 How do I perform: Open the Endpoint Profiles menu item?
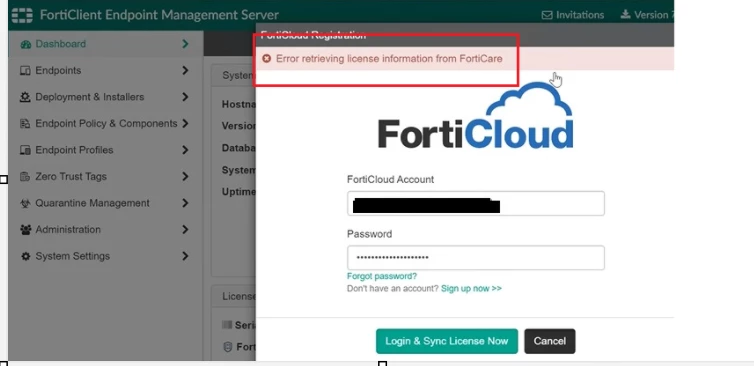click(x=106, y=150)
